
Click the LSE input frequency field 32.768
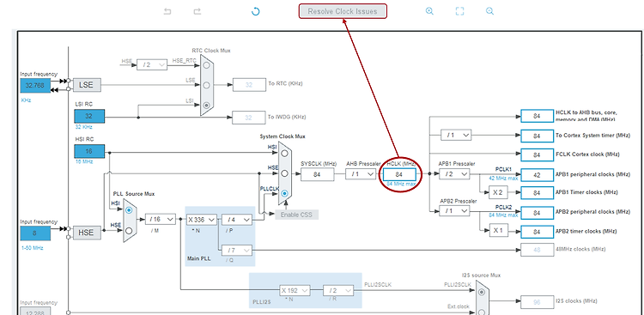point(35,86)
